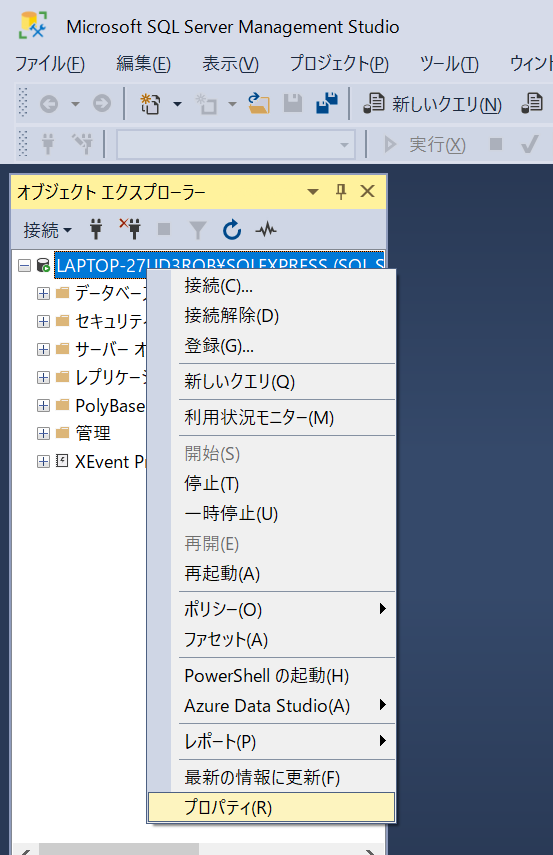This screenshot has height=855, width=553.
Task: Click the navigate back arrow icon
Action: [x=49, y=103]
